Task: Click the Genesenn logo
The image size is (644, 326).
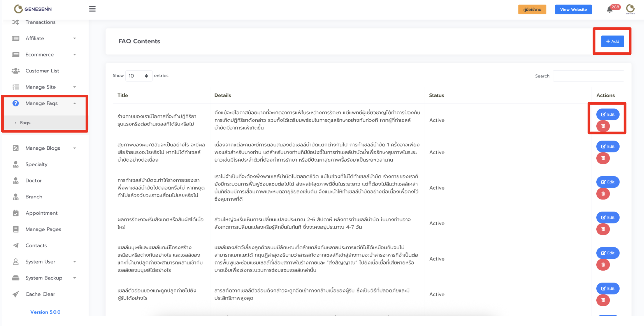Action: pyautogui.click(x=33, y=9)
